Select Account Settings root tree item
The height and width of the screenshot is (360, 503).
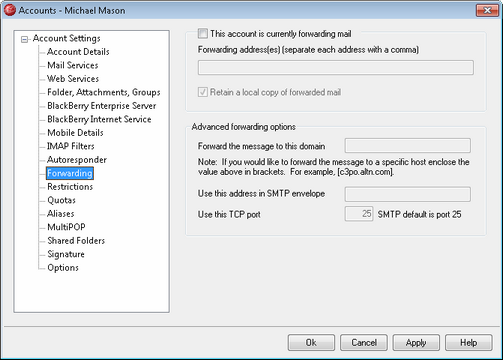click(x=66, y=38)
